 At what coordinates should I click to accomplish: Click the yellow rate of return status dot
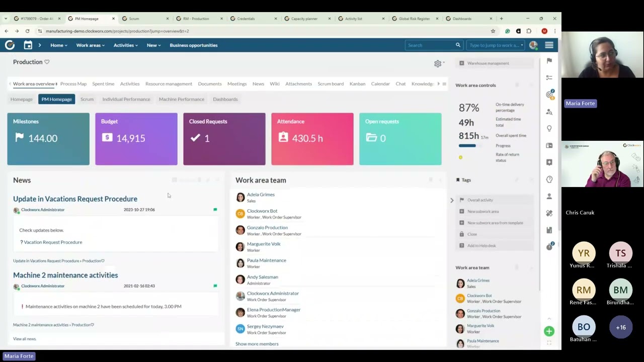coord(460,157)
